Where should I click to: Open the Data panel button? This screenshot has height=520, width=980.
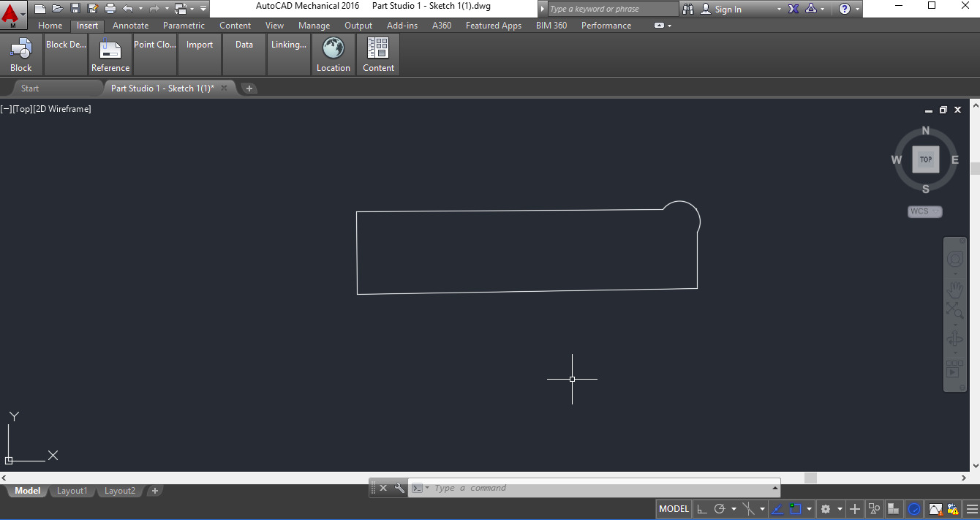point(244,54)
